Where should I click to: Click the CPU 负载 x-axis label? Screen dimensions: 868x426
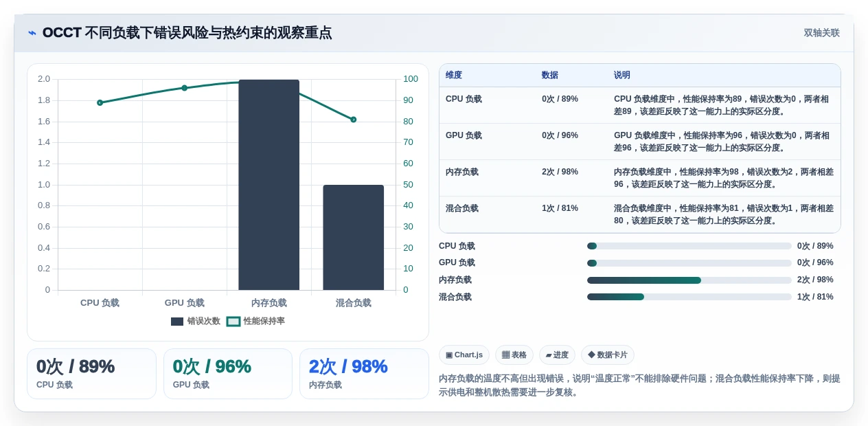(x=100, y=303)
